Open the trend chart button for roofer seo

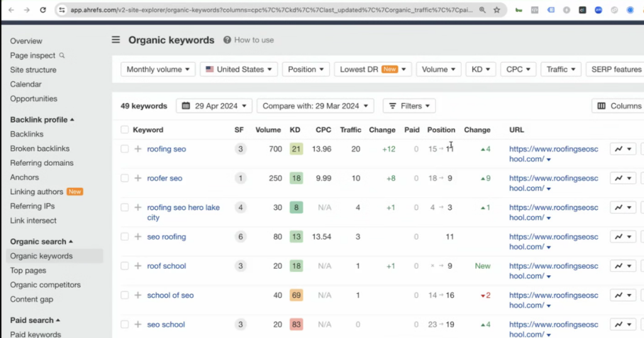click(623, 178)
